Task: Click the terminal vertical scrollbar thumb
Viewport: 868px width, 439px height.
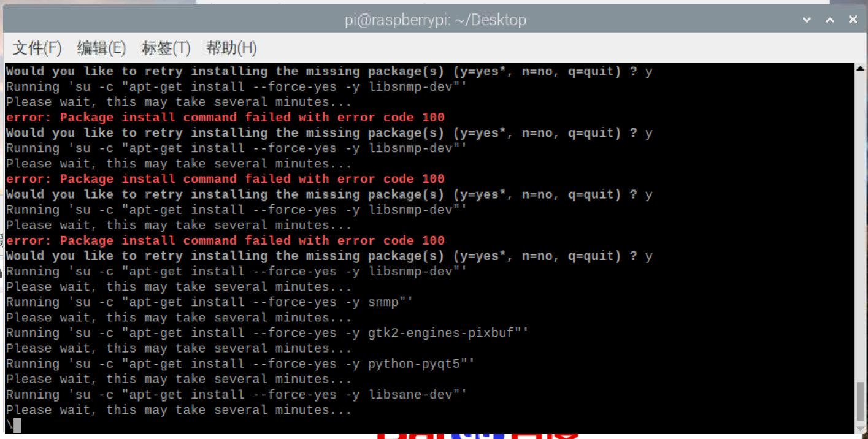Action: click(860, 402)
